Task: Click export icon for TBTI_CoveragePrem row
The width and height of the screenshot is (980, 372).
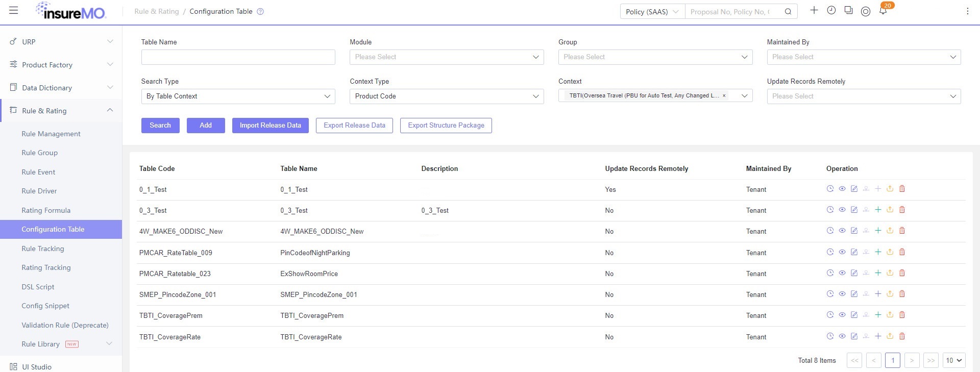Action: tap(890, 315)
